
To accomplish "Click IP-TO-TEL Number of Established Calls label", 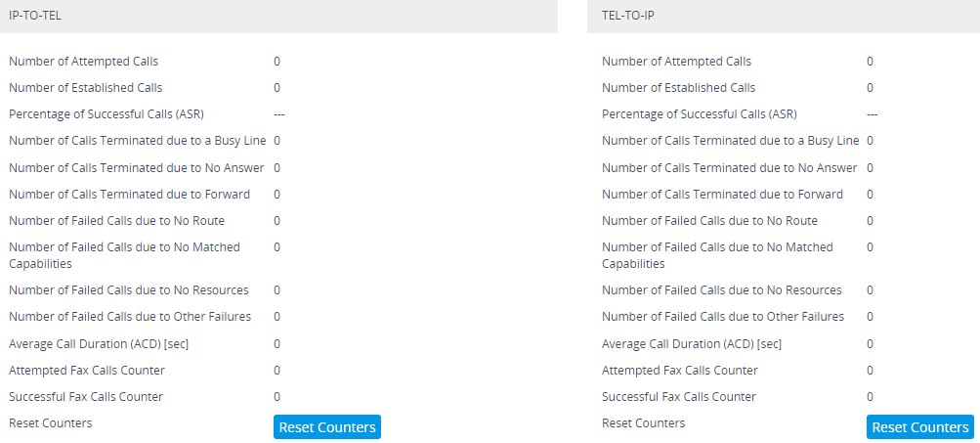I will pos(86,88).
